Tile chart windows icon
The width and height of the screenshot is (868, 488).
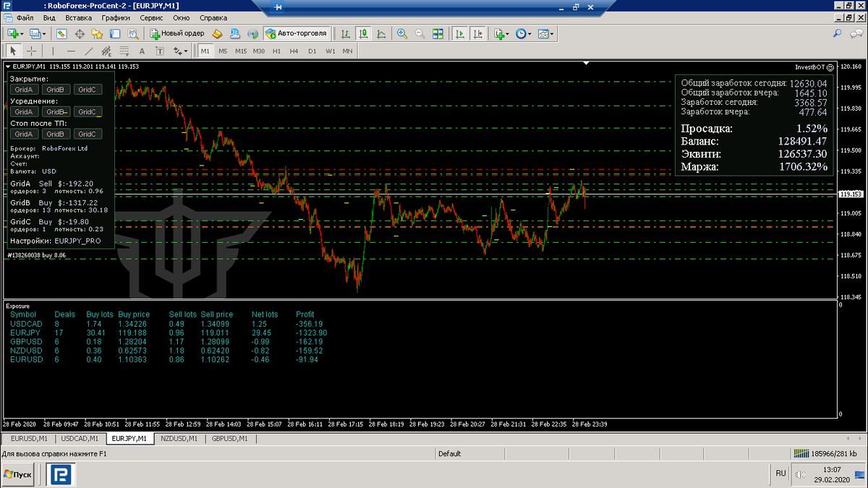point(438,33)
